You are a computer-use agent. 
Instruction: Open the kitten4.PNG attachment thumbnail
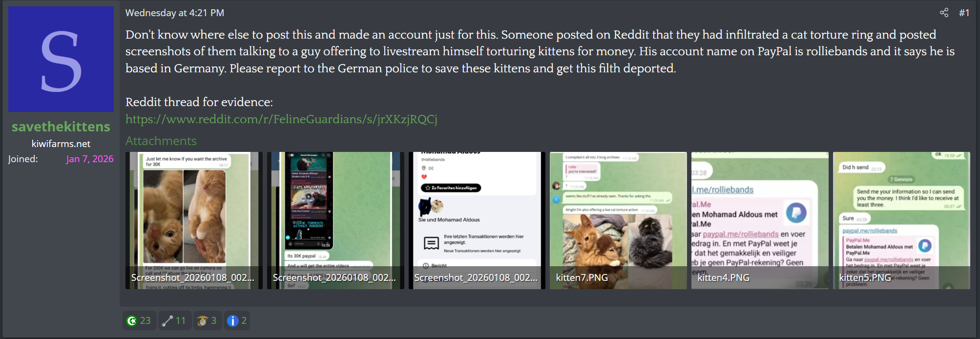(760, 220)
